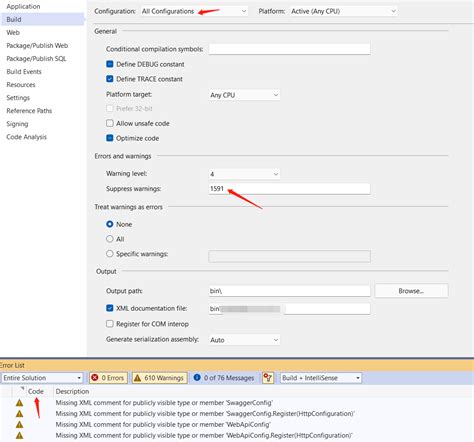Sort error list by Code column
This screenshot has height=442, width=474.
pos(36,391)
